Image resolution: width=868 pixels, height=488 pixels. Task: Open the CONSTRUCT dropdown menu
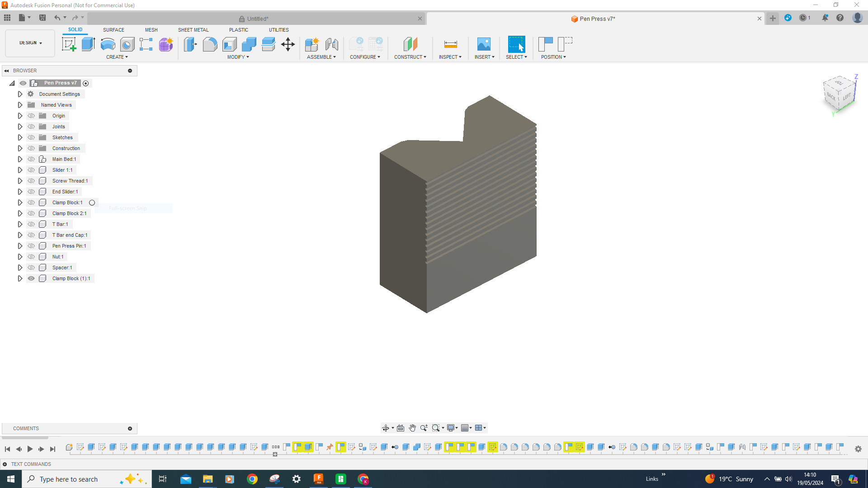click(x=410, y=57)
